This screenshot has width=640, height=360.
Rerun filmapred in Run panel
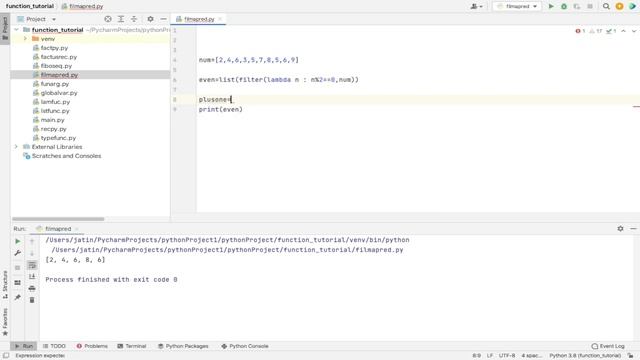click(18, 241)
